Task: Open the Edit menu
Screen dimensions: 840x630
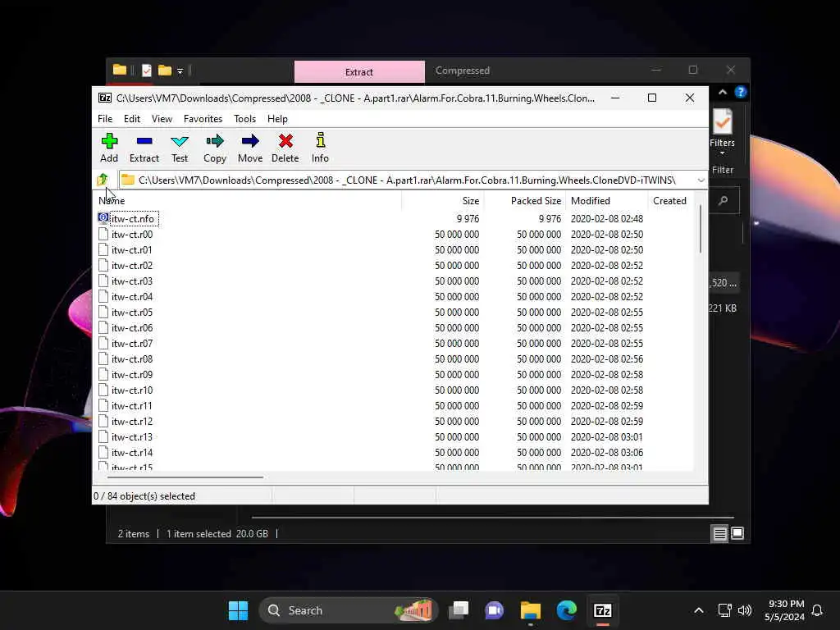Action: [132, 118]
